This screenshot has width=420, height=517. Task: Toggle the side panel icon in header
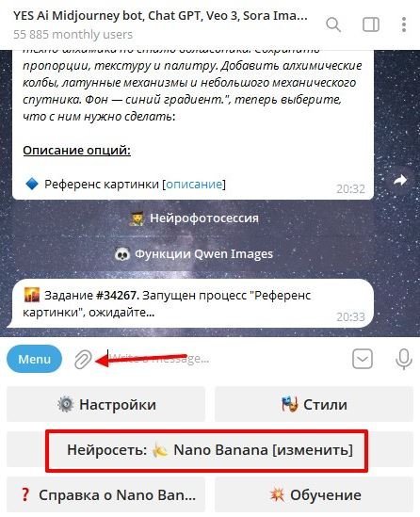coord(371,24)
